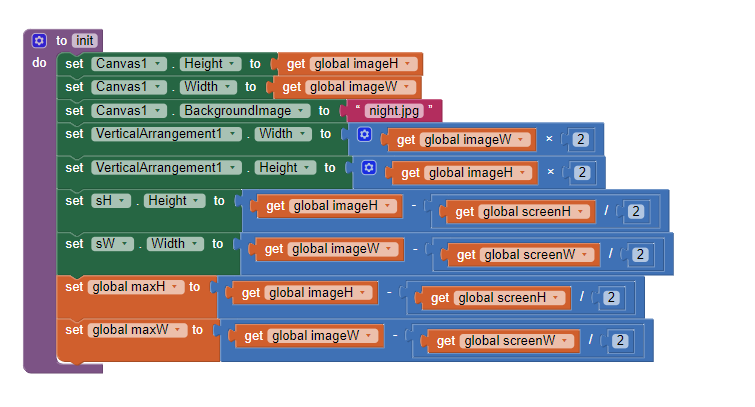Click the 'set' word of the sW Width block

74,244
